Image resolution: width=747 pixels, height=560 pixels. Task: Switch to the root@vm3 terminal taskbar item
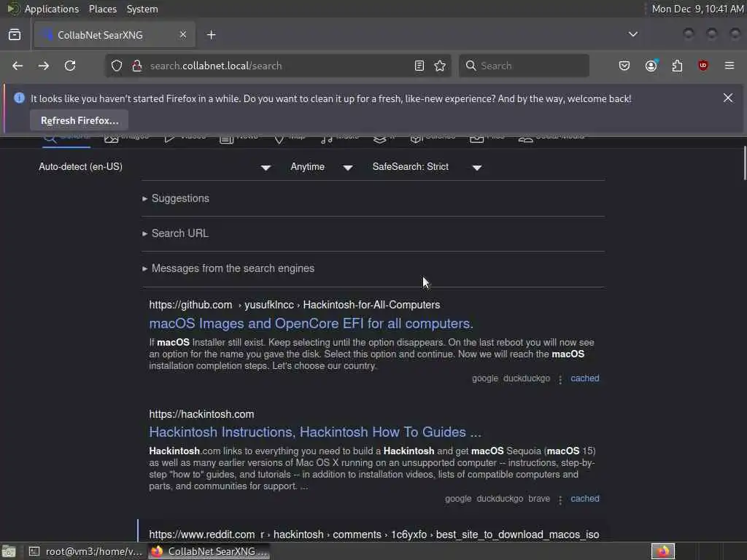pos(86,551)
